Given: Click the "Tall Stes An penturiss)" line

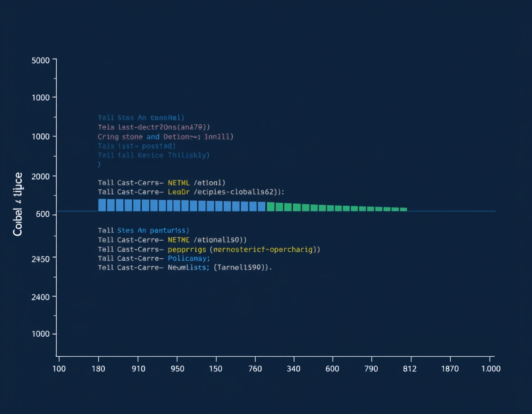Looking at the screenshot, I should pyautogui.click(x=144, y=231).
